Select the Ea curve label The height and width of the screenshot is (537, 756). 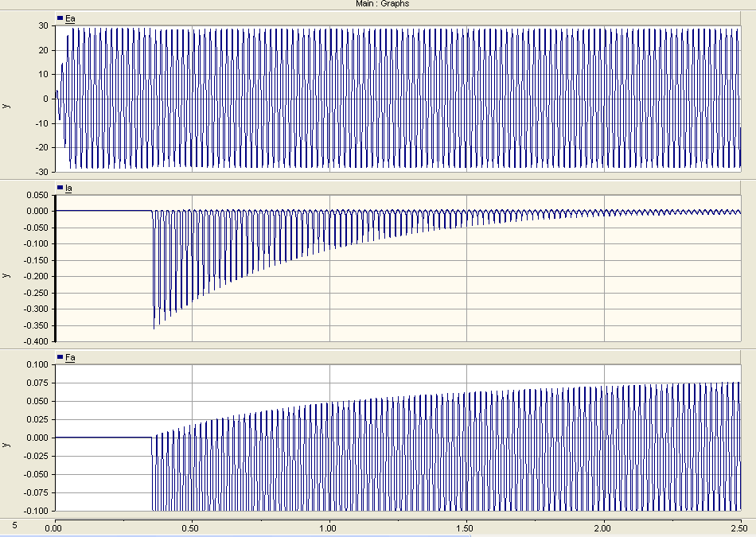coord(70,19)
